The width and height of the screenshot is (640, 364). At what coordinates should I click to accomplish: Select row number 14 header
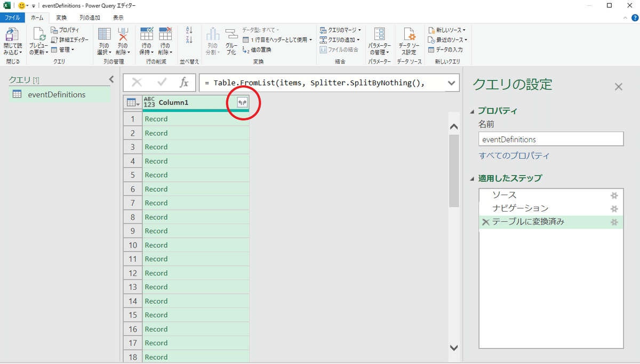[x=133, y=301]
